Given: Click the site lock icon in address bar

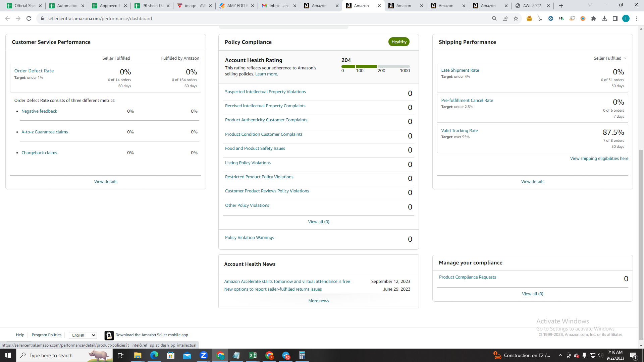Looking at the screenshot, I should pos(42,18).
